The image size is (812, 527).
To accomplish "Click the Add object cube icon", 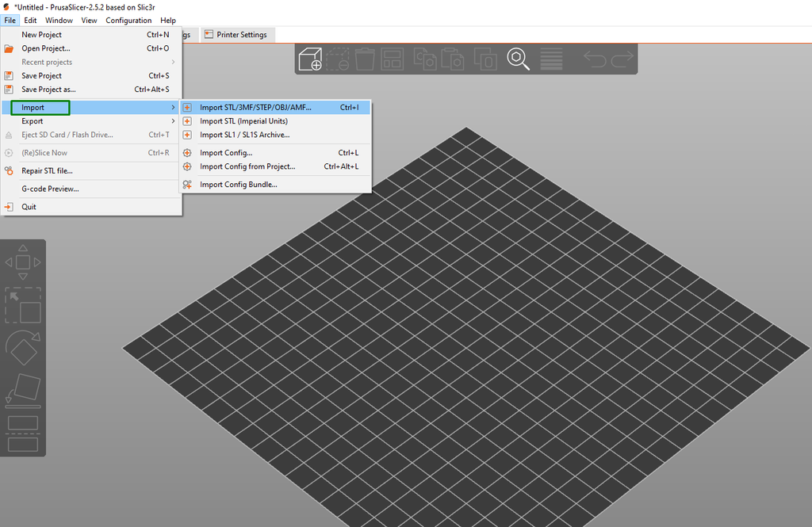I will click(310, 59).
